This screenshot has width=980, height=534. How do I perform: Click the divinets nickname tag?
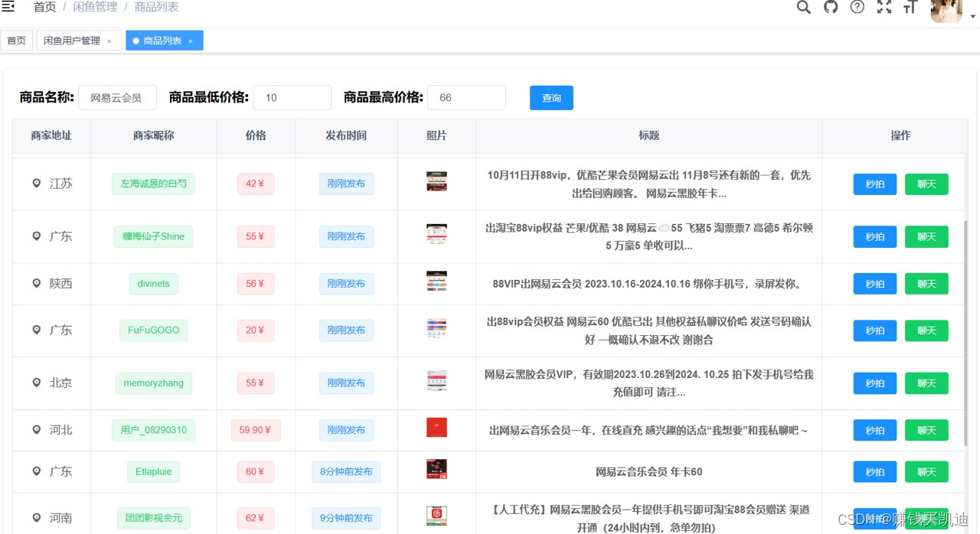(x=153, y=284)
